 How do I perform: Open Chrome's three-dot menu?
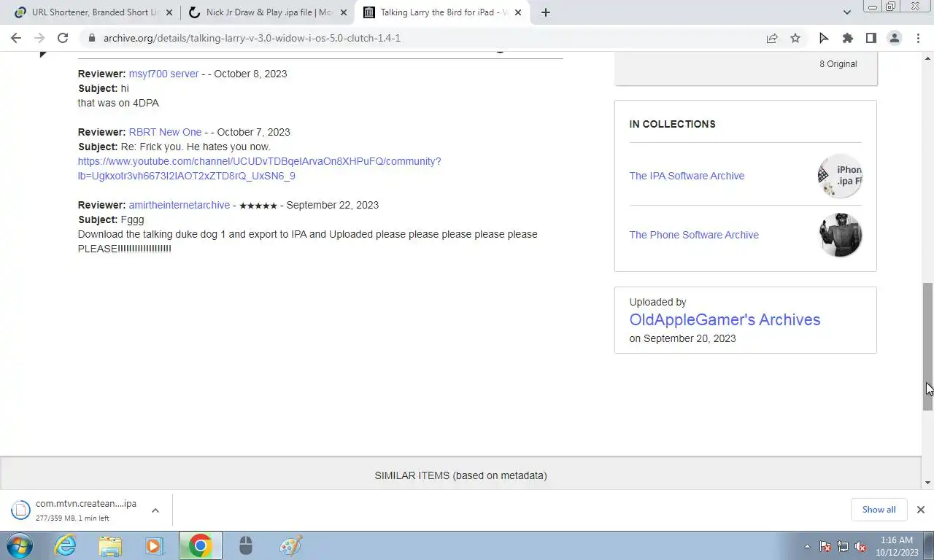917,38
